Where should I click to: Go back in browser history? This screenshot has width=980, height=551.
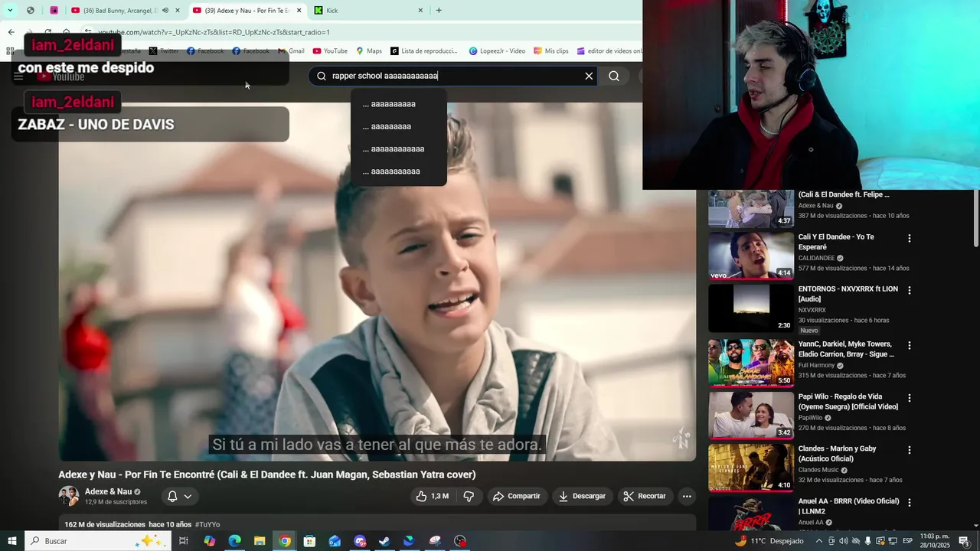[11, 32]
